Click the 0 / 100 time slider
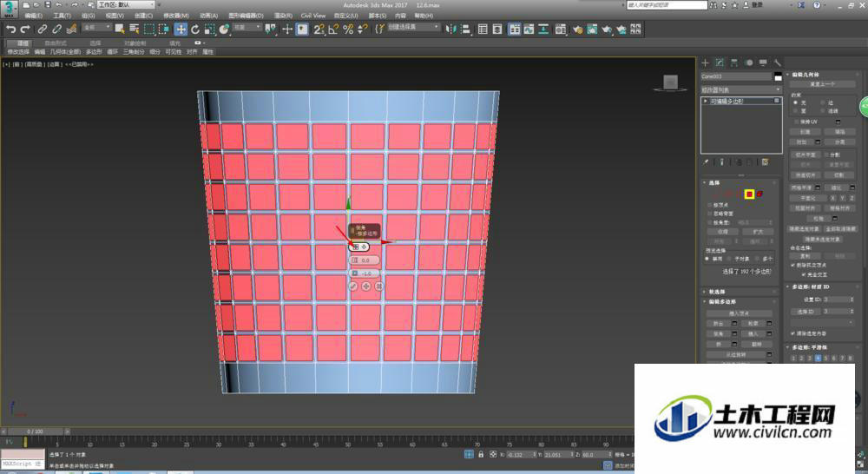This screenshot has width=868, height=474. click(36, 431)
